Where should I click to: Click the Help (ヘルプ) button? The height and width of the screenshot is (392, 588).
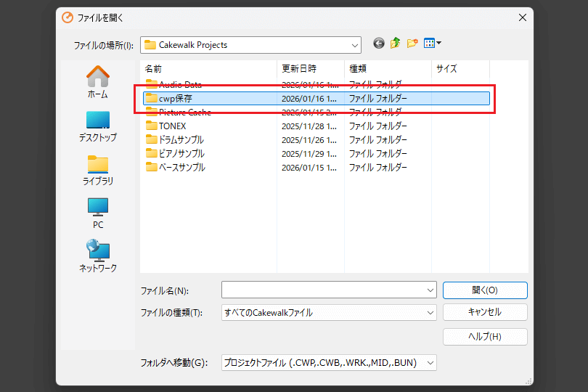coord(485,336)
